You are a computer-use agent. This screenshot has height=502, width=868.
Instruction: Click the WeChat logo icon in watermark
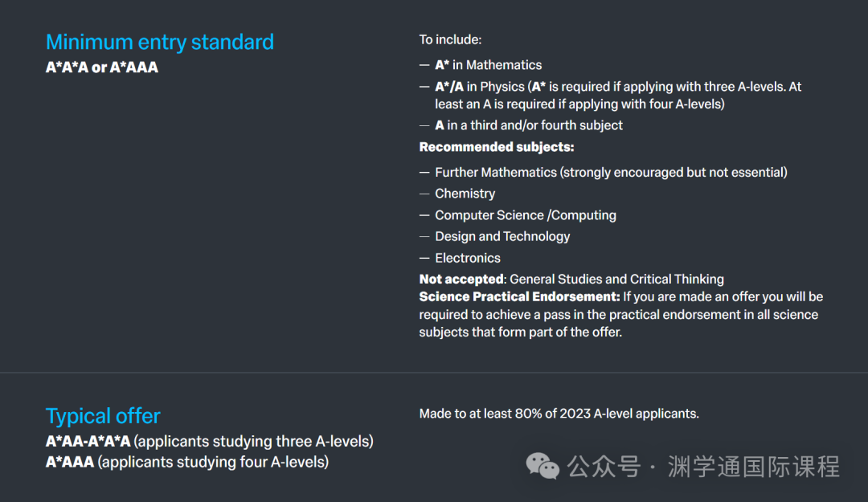(542, 465)
